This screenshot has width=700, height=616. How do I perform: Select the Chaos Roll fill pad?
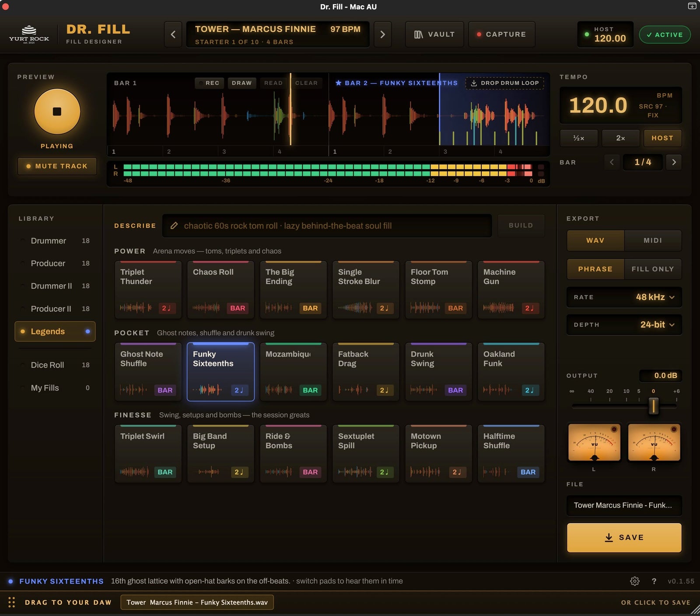(220, 290)
